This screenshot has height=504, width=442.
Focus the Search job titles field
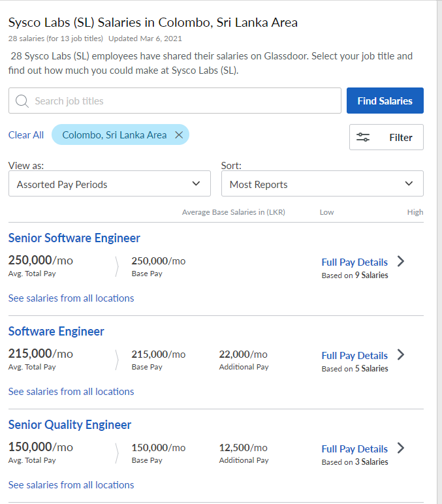[175, 101]
